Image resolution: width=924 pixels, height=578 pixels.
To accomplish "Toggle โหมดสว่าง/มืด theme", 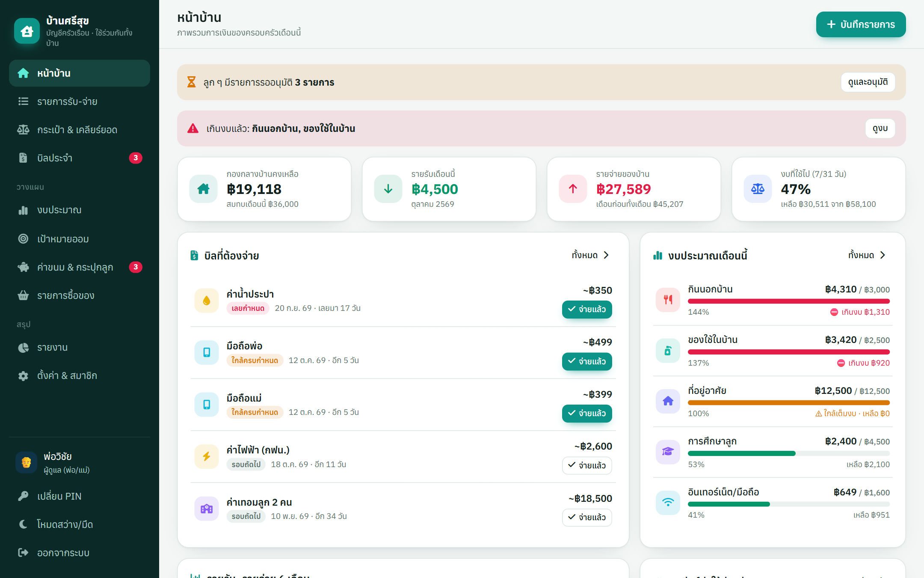I will [x=80, y=524].
